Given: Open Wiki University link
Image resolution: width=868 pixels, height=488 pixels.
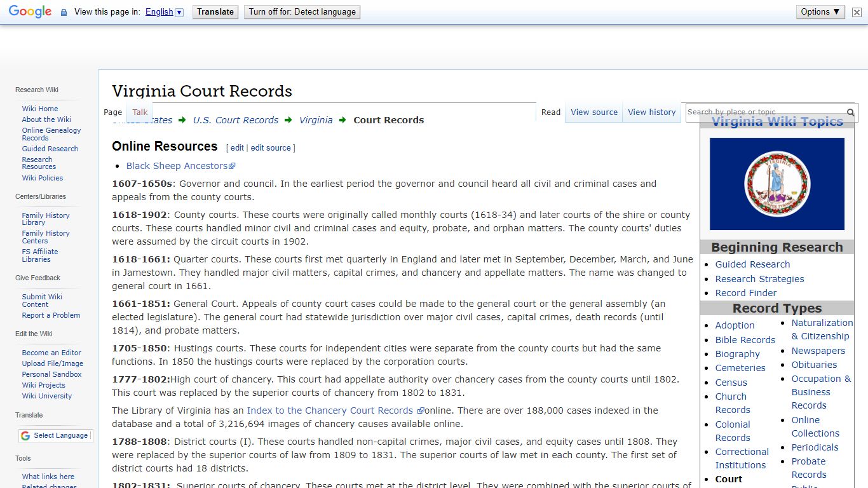Looking at the screenshot, I should click(47, 396).
